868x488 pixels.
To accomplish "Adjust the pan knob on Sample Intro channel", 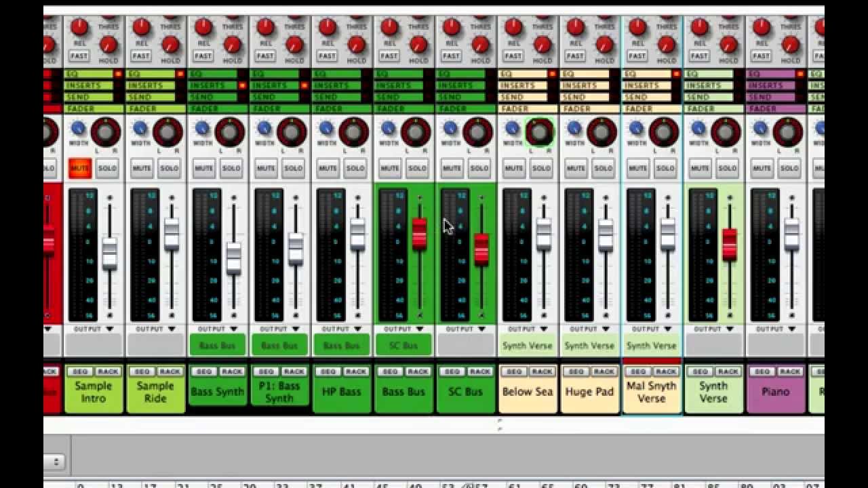I will 105,131.
